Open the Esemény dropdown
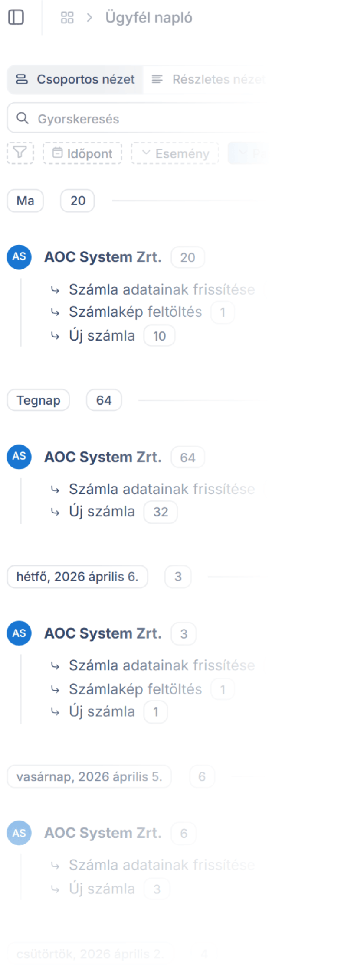This screenshot has height=980, width=341. pos(175,153)
